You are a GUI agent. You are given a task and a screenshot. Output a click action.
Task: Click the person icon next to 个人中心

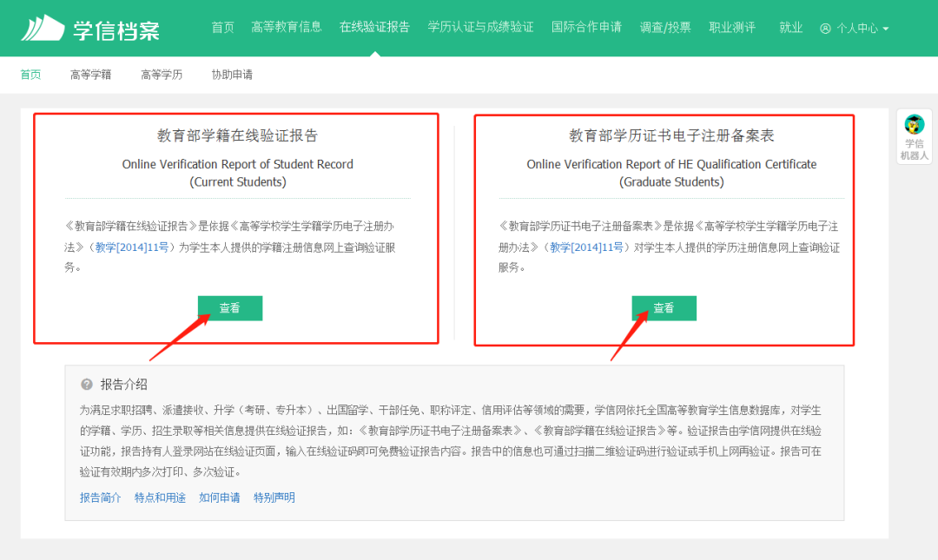(823, 27)
